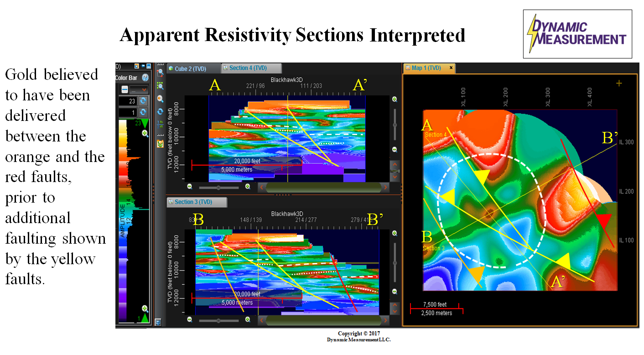Viewport: 644px width, 355px height.
Task: Zoom in vertically in Section 3 view
Action: point(395,233)
